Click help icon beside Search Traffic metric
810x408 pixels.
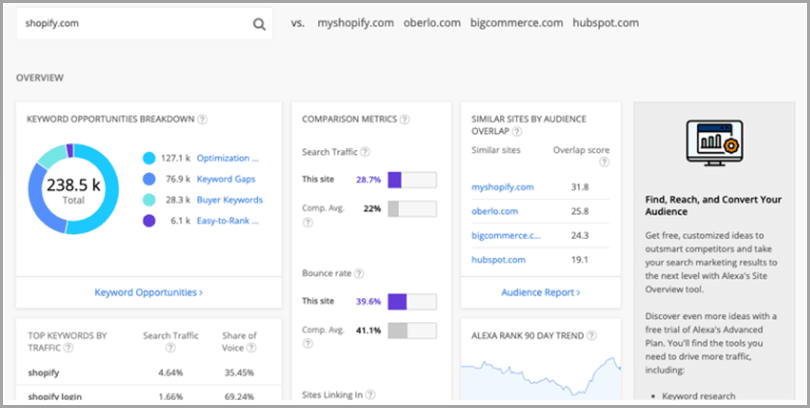(x=365, y=152)
